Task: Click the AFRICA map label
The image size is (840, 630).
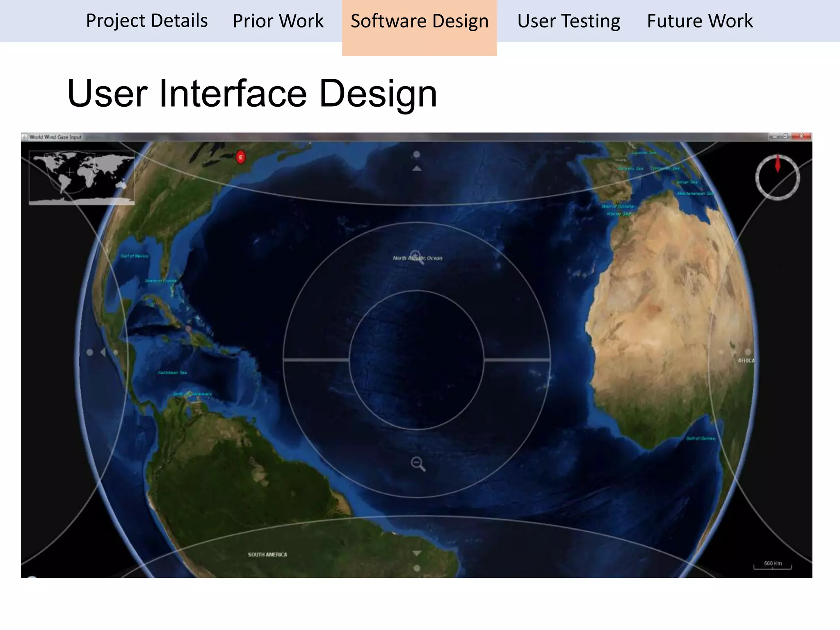Action: pos(746,361)
